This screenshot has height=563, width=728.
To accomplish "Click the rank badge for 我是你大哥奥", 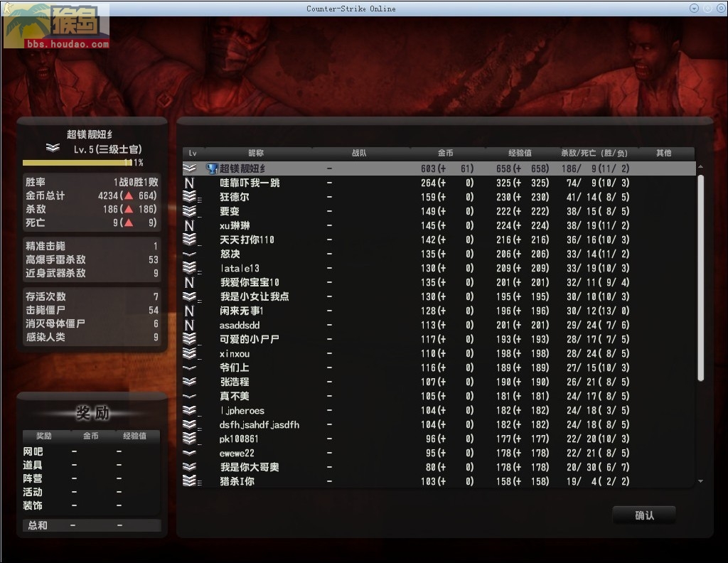I will click(189, 467).
